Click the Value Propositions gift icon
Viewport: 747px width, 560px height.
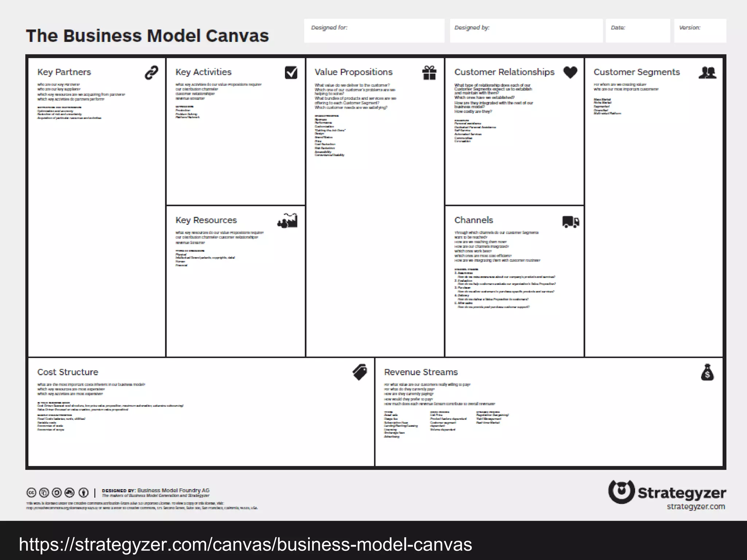(x=429, y=73)
